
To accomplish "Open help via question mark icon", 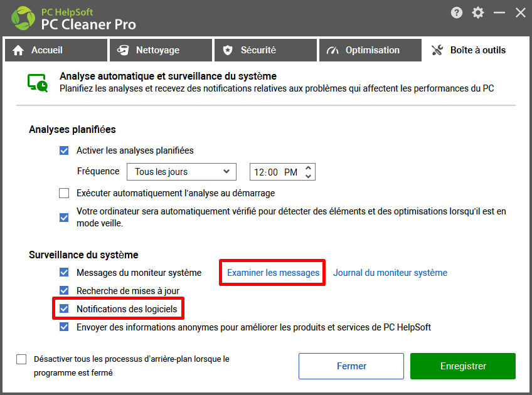I will click(456, 13).
